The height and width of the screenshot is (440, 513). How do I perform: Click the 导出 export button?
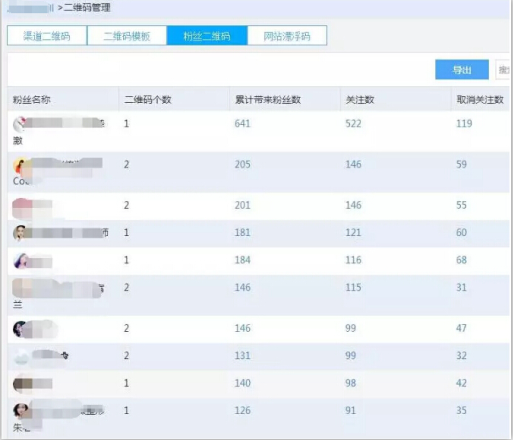pos(462,70)
